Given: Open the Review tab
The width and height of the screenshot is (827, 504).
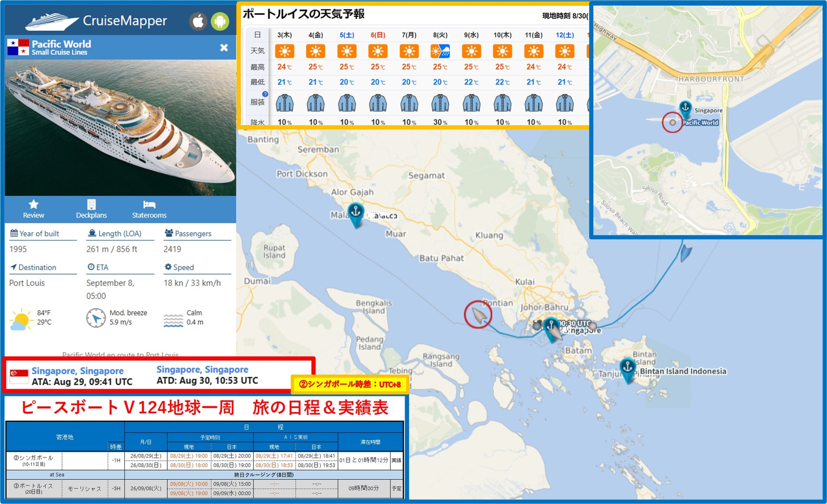Looking at the screenshot, I should point(34,209).
